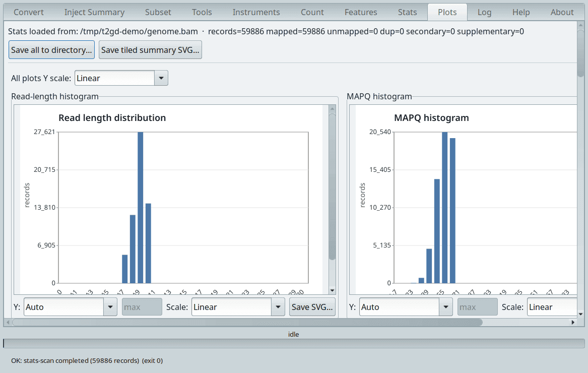Open the Inject Summary tab

pos(94,13)
